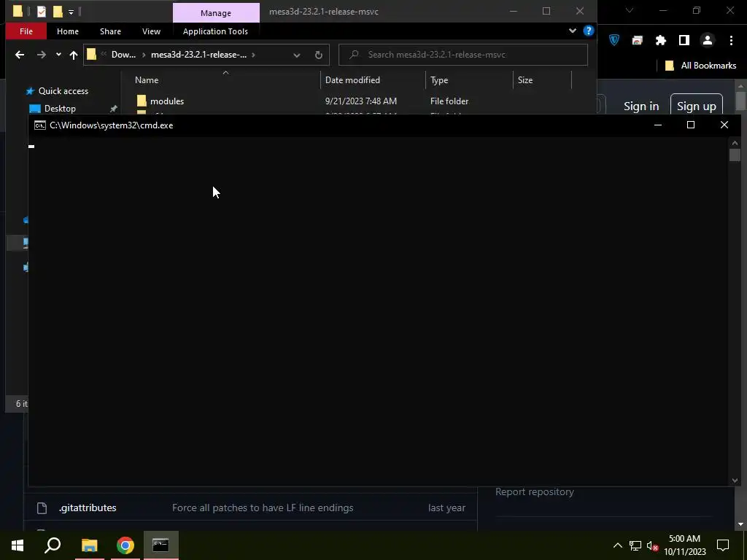Image resolution: width=747 pixels, height=560 pixels.
Task: Open the network tray icon
Action: [635, 545]
